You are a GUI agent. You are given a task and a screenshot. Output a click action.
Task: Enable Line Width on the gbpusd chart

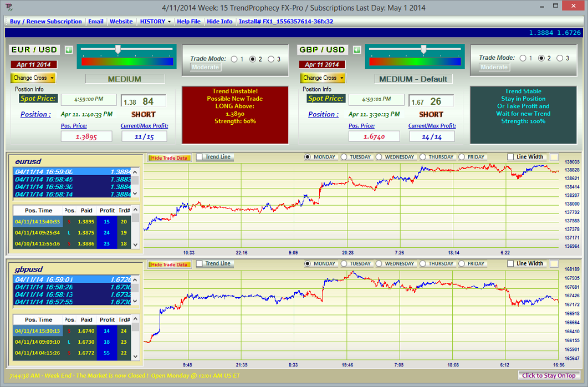pyautogui.click(x=510, y=263)
